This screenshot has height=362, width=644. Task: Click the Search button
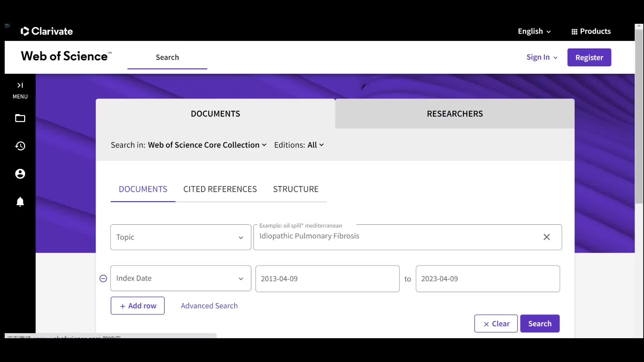pos(540,323)
